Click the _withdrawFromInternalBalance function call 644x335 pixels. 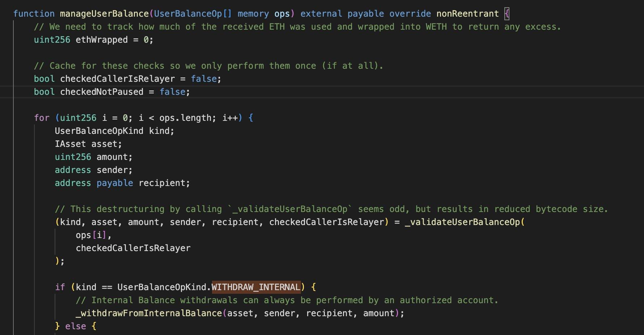pos(149,313)
